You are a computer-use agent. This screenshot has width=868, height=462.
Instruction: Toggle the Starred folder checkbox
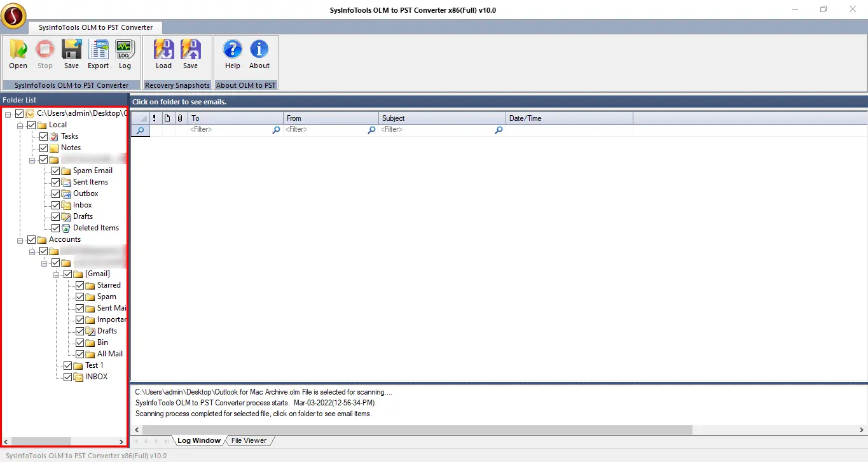[79, 285]
